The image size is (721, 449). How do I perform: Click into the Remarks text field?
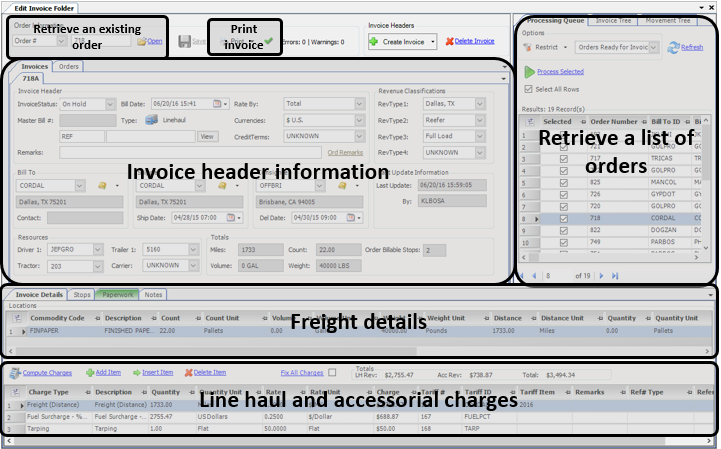tap(190, 152)
